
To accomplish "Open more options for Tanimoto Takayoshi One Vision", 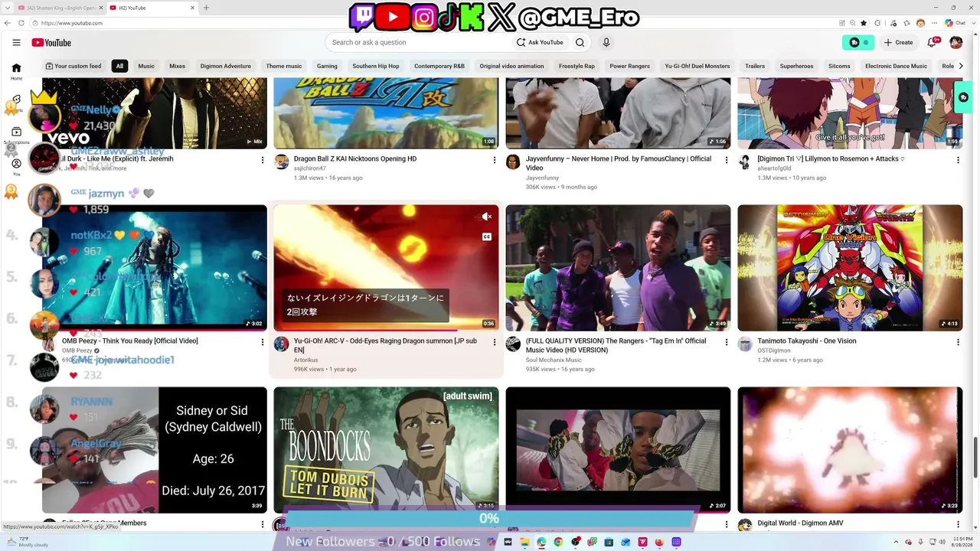I will point(958,342).
